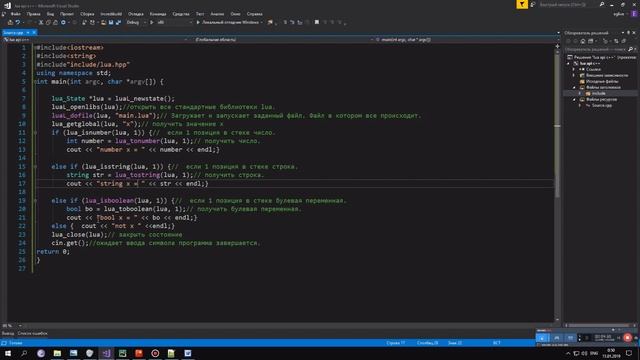Click the red recorder app taskbar icon
This screenshot has width=640, height=360.
pos(155,353)
